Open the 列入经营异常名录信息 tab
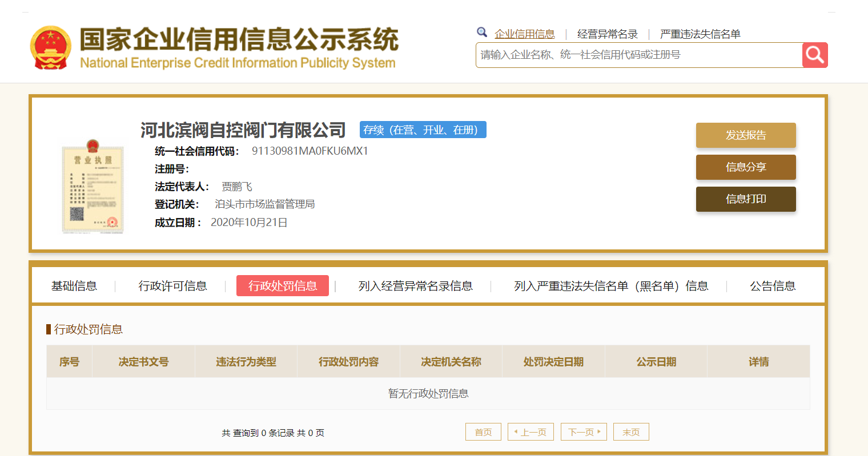868x456 pixels. click(x=416, y=286)
